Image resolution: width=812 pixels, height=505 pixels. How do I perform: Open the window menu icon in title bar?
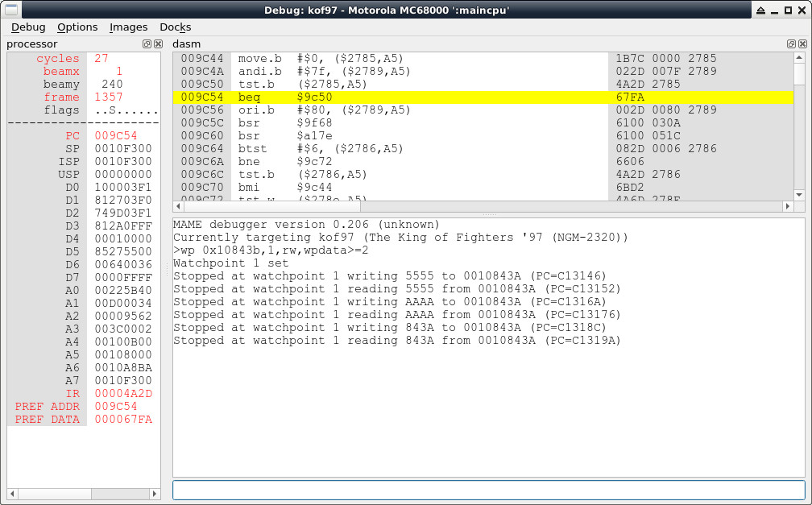point(11,10)
